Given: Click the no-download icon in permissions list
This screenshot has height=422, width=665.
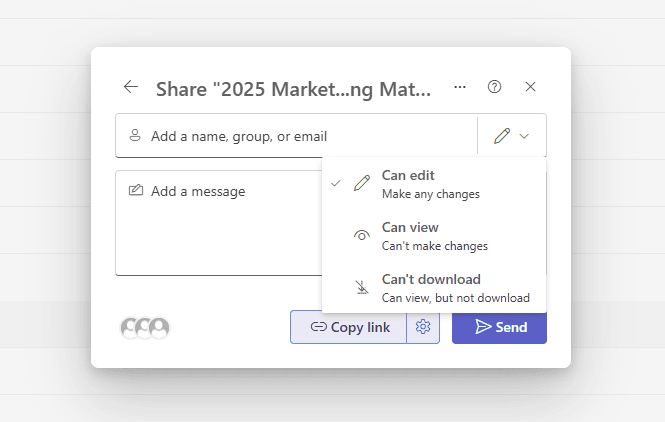Looking at the screenshot, I should (x=362, y=288).
